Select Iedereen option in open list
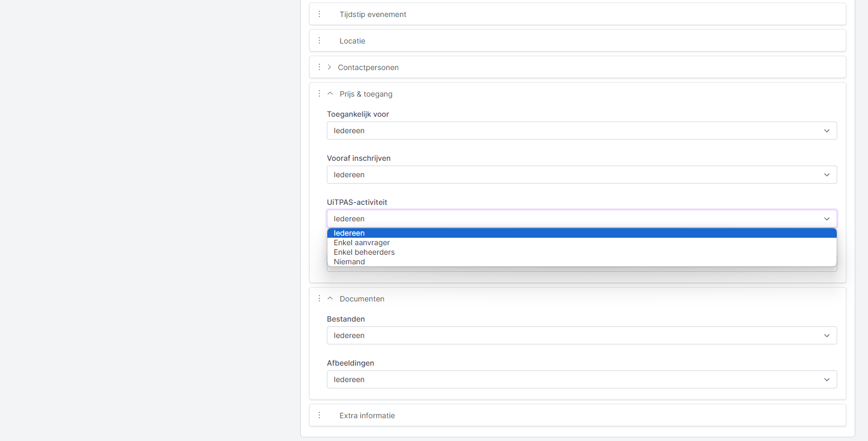Image resolution: width=868 pixels, height=441 pixels. (x=349, y=233)
